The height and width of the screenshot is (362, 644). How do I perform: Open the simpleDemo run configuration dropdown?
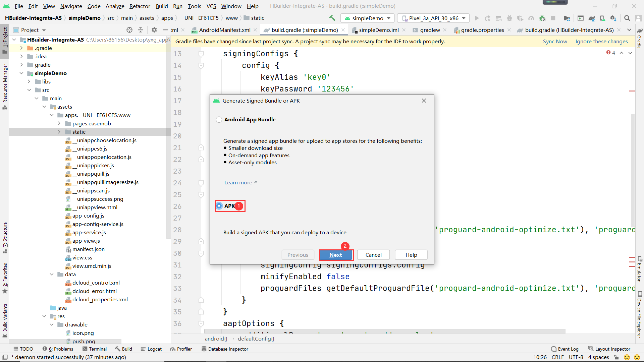[368, 18]
